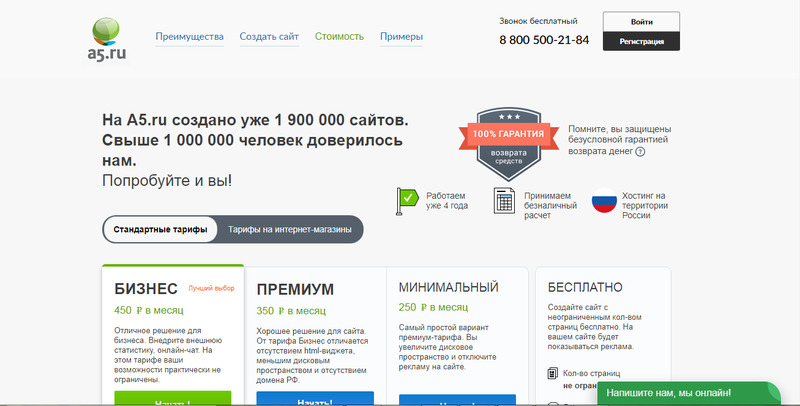Screen dimensions: 800x406
Task: Open the Напишите нам, мы онлайн chat
Action: click(x=688, y=393)
